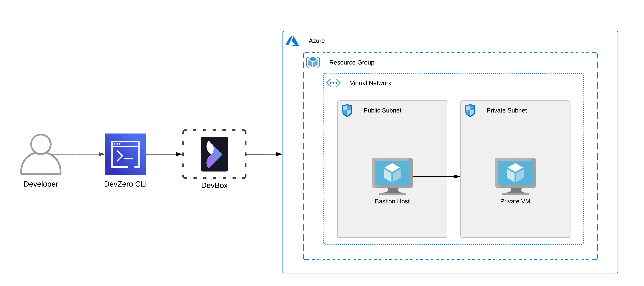Click the Private Subnet label
Image resolution: width=644 pixels, height=286 pixels.
pos(506,110)
